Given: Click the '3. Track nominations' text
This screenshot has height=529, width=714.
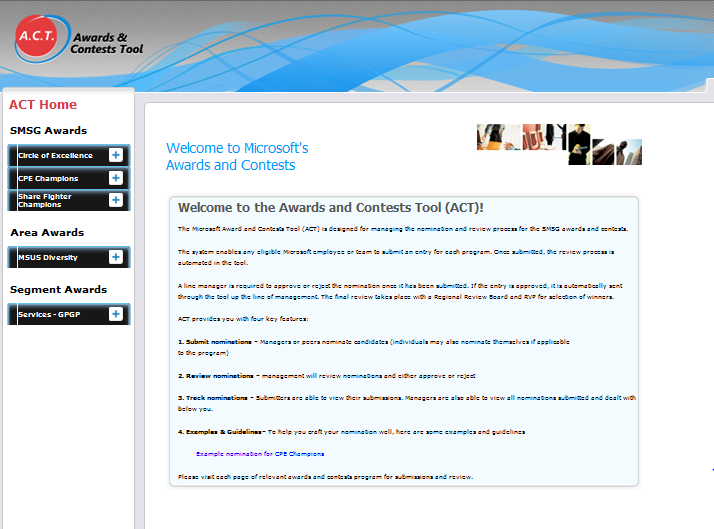Looking at the screenshot, I should [x=213, y=398].
